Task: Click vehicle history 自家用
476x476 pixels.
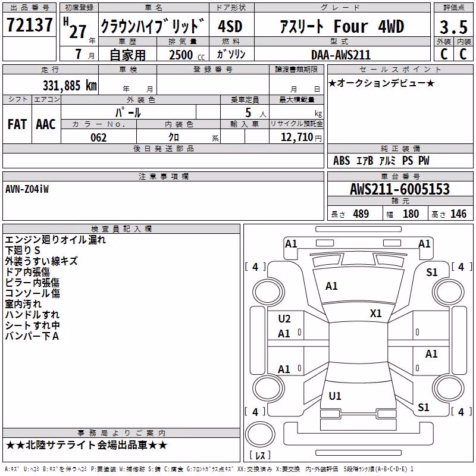Action: 127,55
